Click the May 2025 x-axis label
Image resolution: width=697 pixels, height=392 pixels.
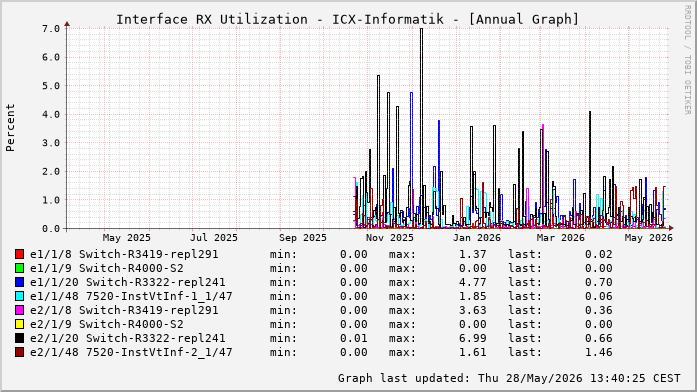tap(127, 238)
